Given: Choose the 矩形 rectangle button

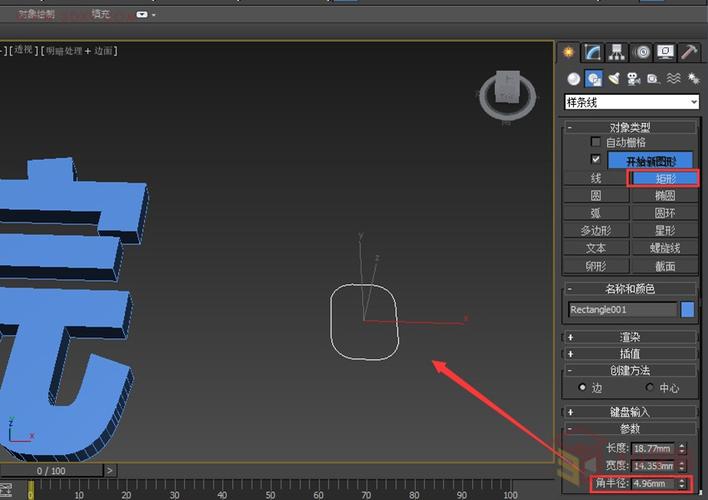Looking at the screenshot, I should (x=665, y=178).
